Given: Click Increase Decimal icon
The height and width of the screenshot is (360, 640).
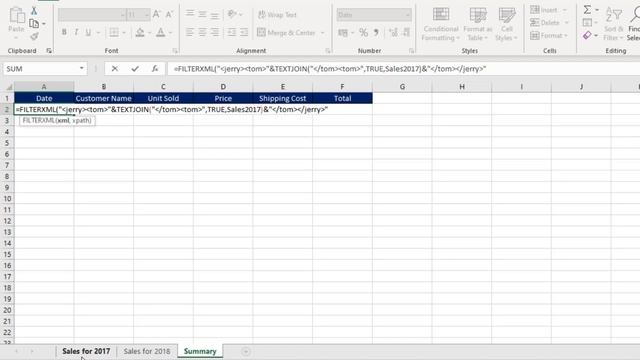Looking at the screenshot, I should 393,32.
